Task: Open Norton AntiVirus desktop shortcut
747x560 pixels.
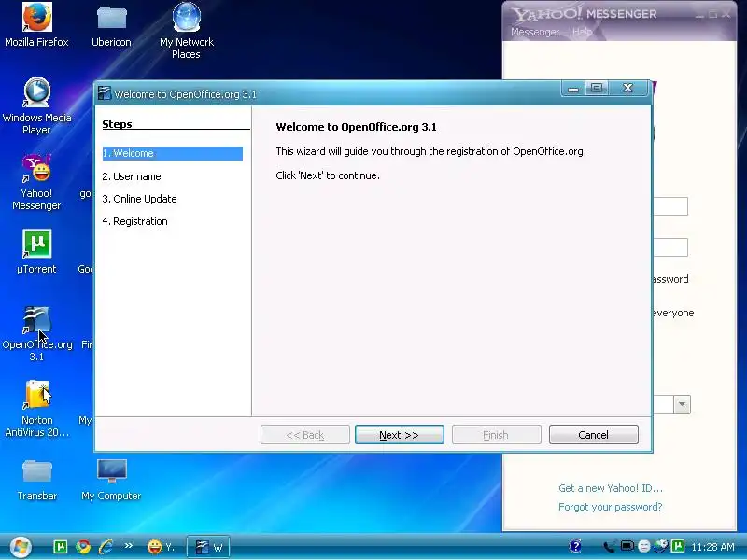Action: click(x=36, y=409)
